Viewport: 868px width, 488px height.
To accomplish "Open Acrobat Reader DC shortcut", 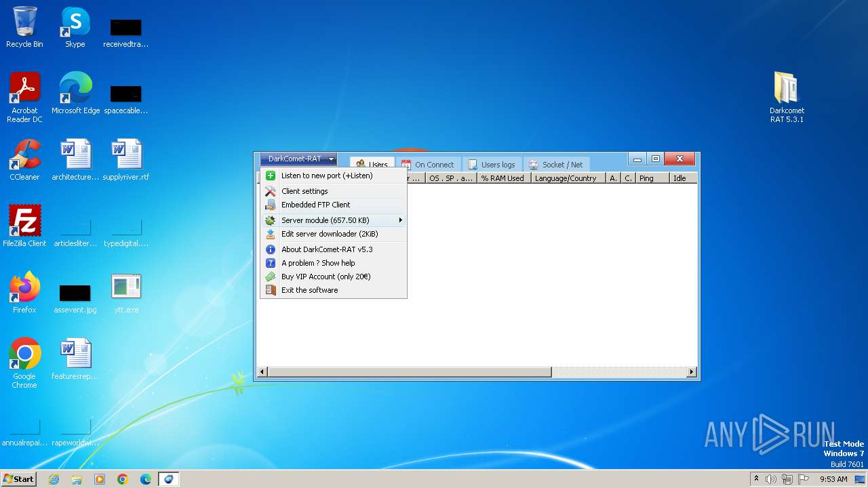I will coord(24,97).
